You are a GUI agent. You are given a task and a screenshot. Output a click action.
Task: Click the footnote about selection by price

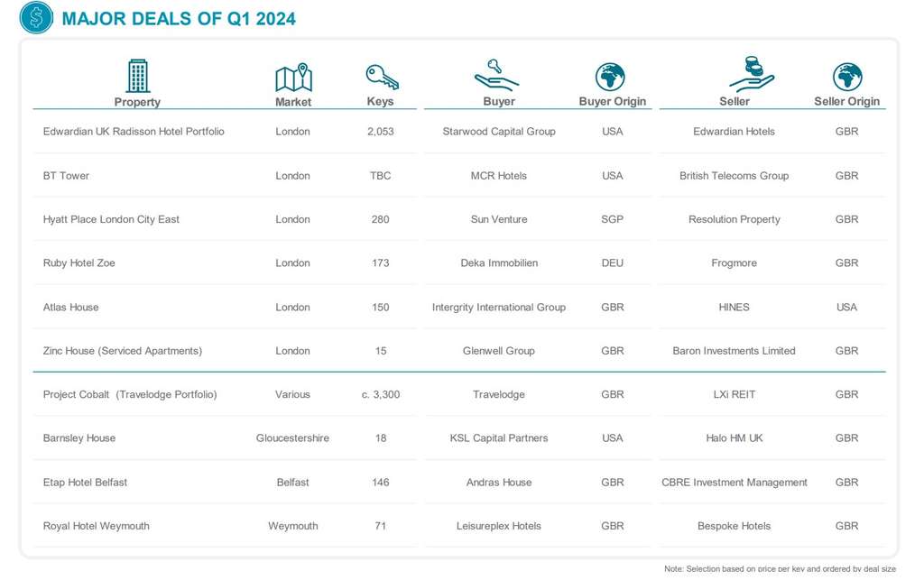pyautogui.click(x=780, y=568)
